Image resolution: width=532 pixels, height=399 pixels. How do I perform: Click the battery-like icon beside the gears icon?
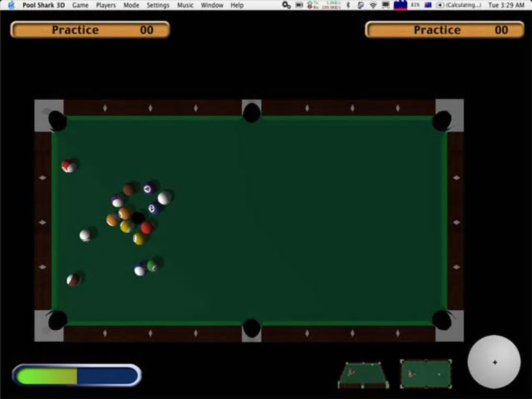[299, 5]
